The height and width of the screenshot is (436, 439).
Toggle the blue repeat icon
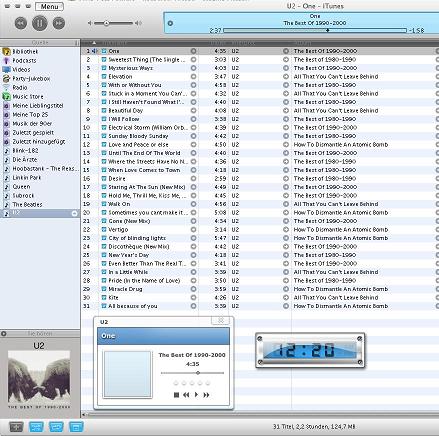point(56,427)
